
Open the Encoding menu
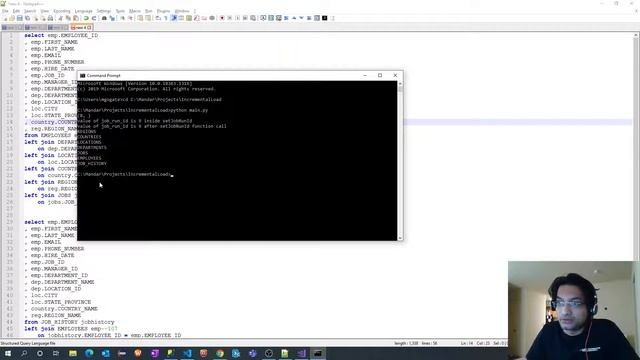[x=62, y=11]
